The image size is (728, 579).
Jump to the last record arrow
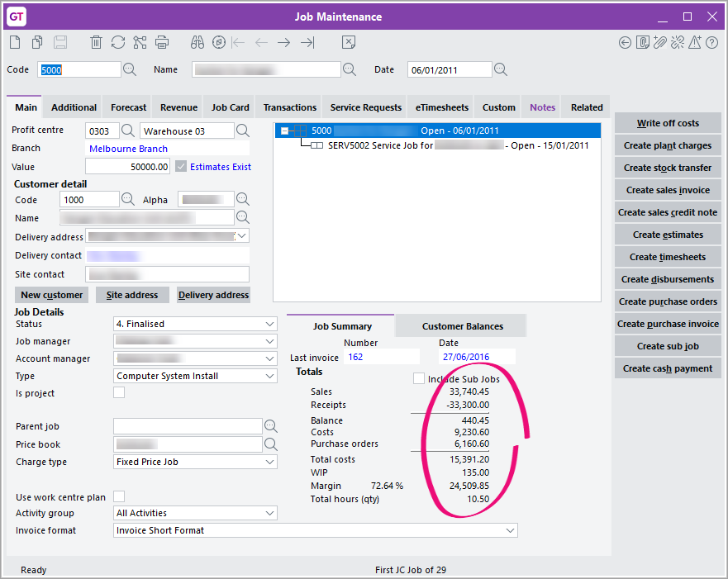307,42
